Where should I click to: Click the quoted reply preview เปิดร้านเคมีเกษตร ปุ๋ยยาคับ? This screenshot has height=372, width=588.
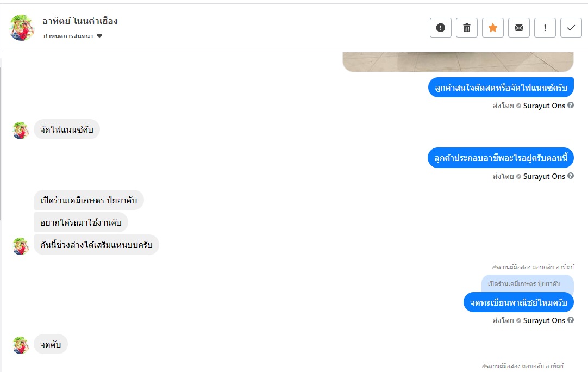coord(527,284)
